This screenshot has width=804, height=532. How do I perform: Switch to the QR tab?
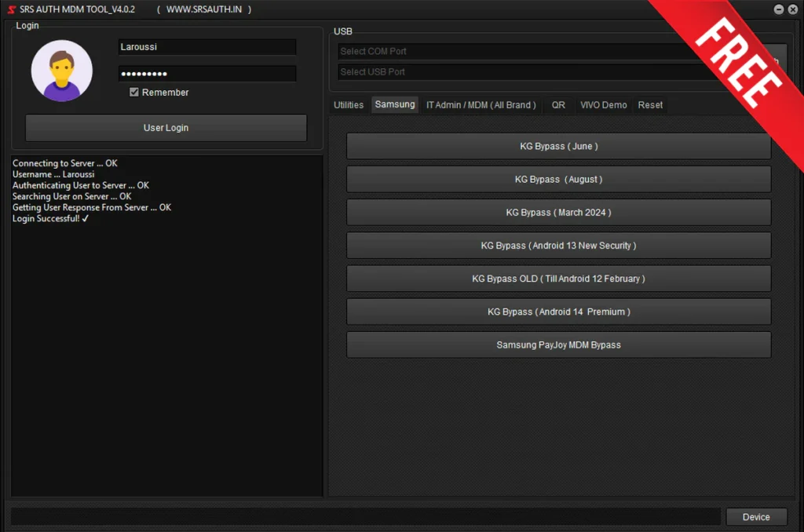pyautogui.click(x=558, y=105)
